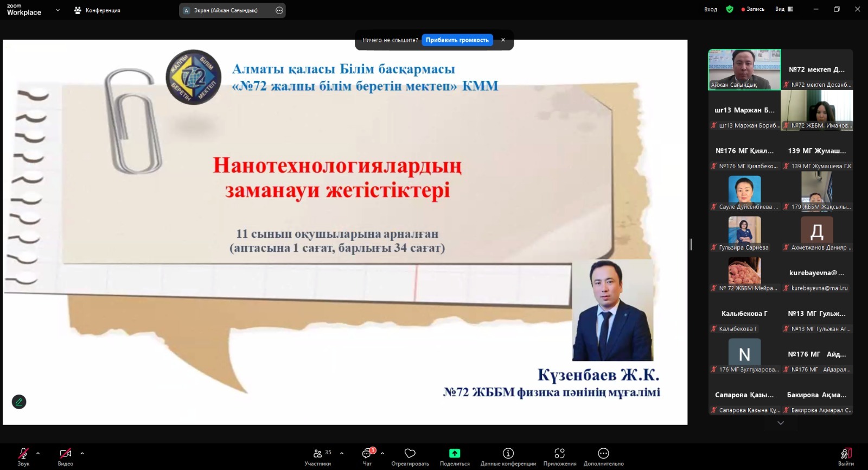868x470 pixels.
Task: Expand video options arrow beside Видео
Action: tap(82, 453)
